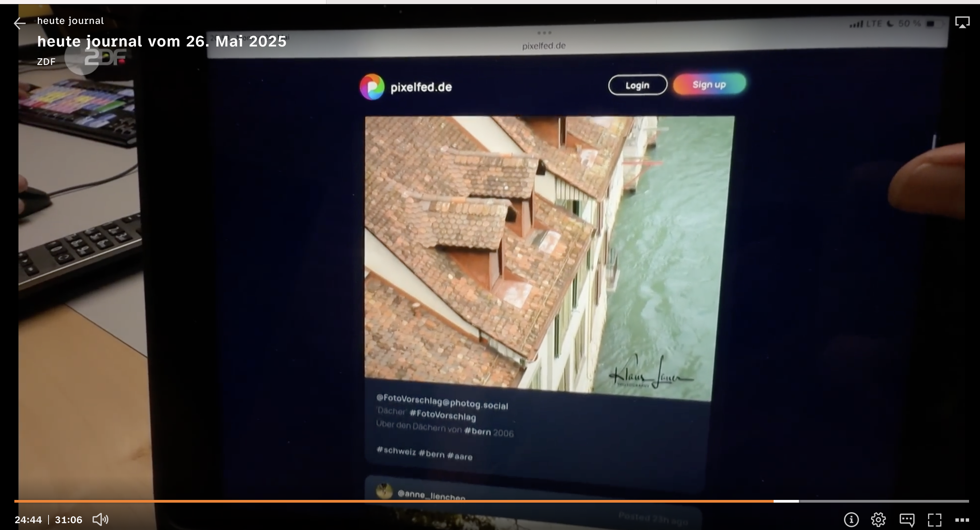Open more options menu (three dots)
The image size is (980, 530).
click(x=962, y=520)
